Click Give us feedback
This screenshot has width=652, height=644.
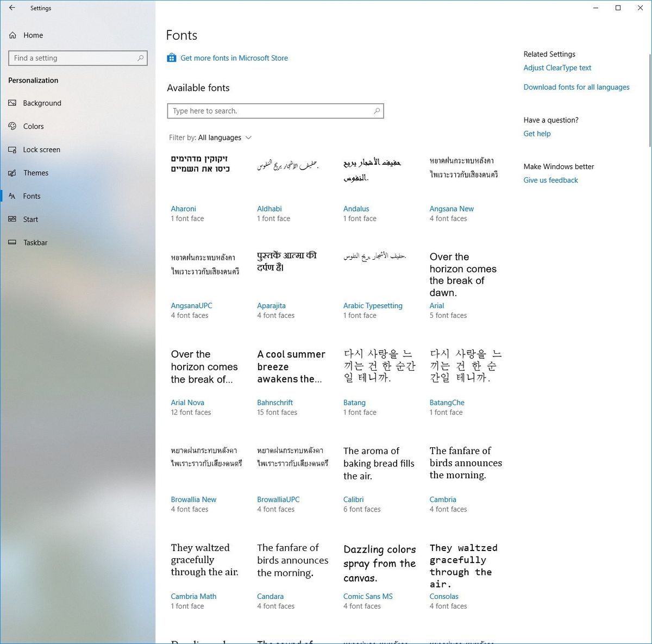550,180
